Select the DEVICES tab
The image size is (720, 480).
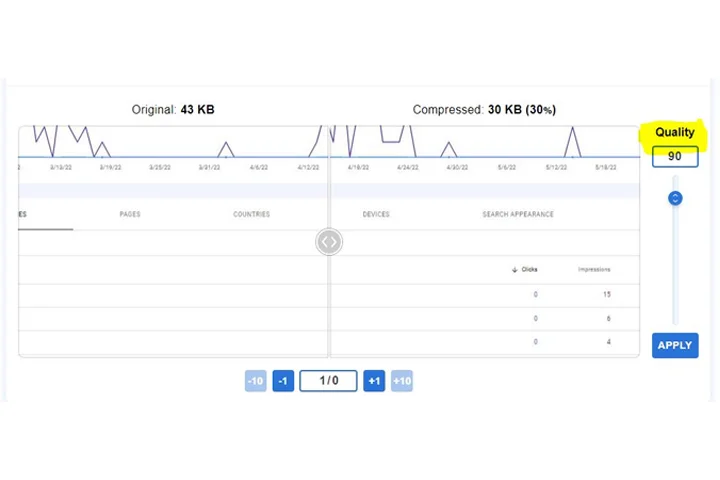(x=376, y=214)
